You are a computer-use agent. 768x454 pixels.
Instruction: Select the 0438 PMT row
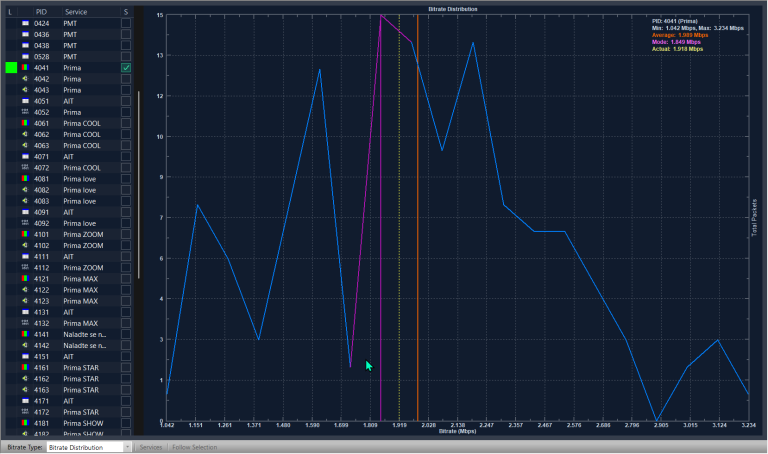(x=69, y=46)
